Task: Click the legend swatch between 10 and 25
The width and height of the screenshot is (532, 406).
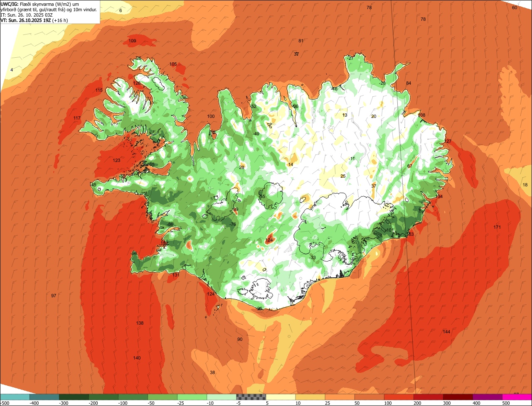Action: [x=310, y=397]
